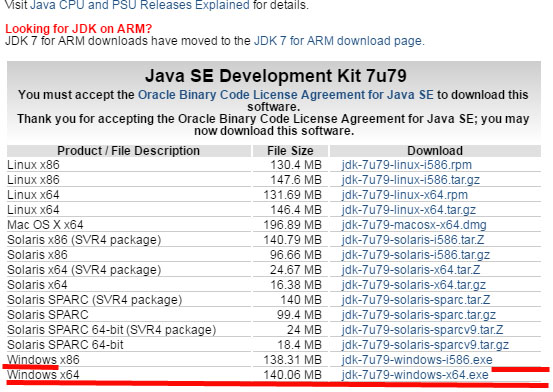Download jdk-7u79-solaris-i586.tar.Z
Viewport: 553px width, 392px height.
[x=413, y=240]
